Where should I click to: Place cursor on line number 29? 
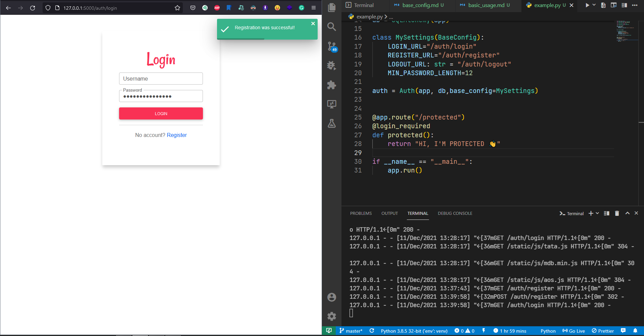[358, 153]
